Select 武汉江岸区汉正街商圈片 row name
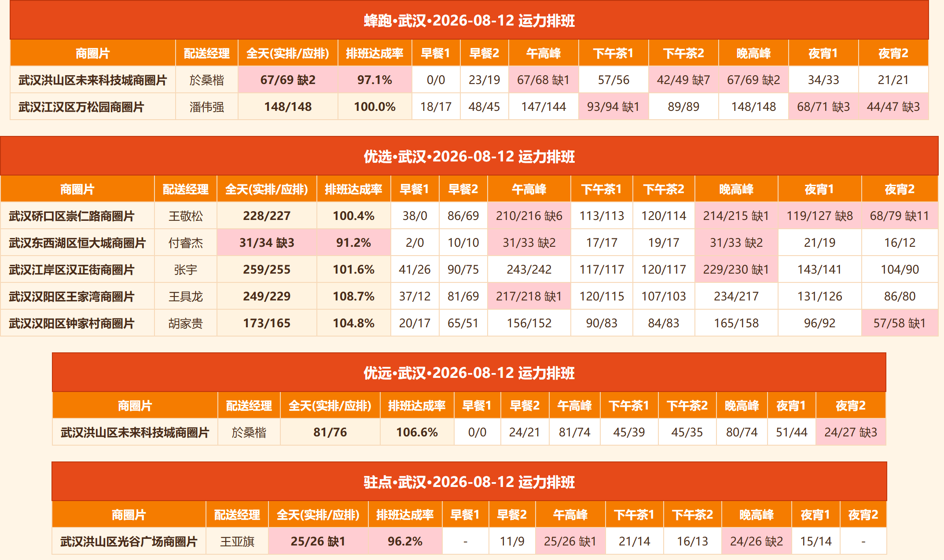Screen dimensions: 944x560 coord(72,270)
